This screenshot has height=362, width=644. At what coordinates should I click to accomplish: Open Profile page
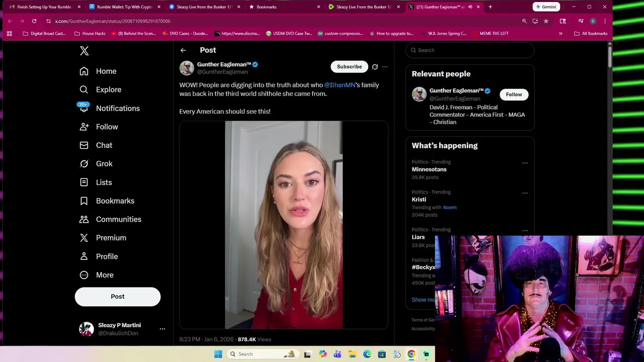(x=99, y=256)
